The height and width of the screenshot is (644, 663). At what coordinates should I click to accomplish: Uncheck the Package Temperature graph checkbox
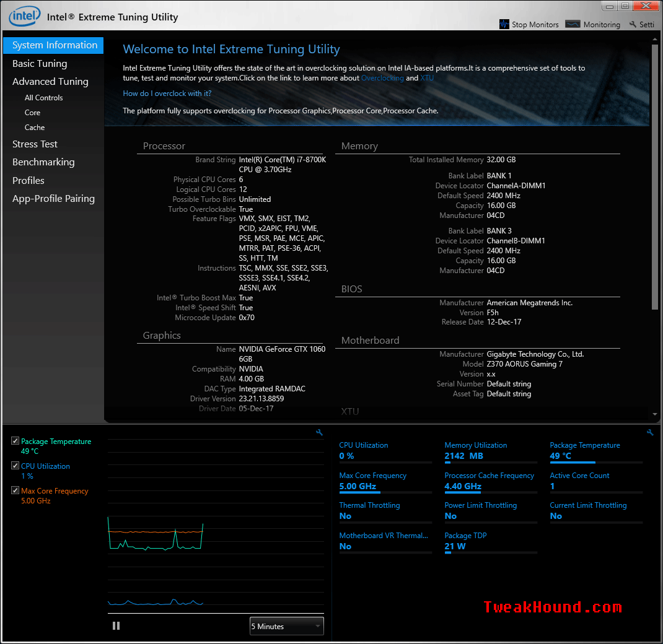pyautogui.click(x=15, y=441)
